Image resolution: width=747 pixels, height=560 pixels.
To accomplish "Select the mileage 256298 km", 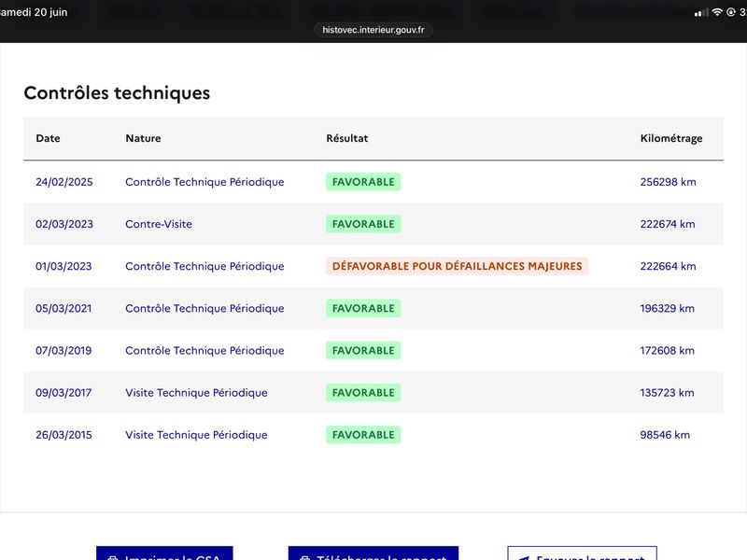I will click(668, 182).
